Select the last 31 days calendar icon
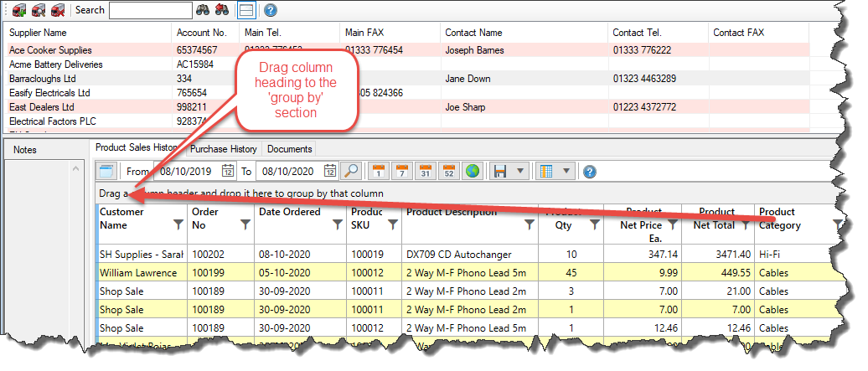The image size is (868, 371). coord(425,171)
